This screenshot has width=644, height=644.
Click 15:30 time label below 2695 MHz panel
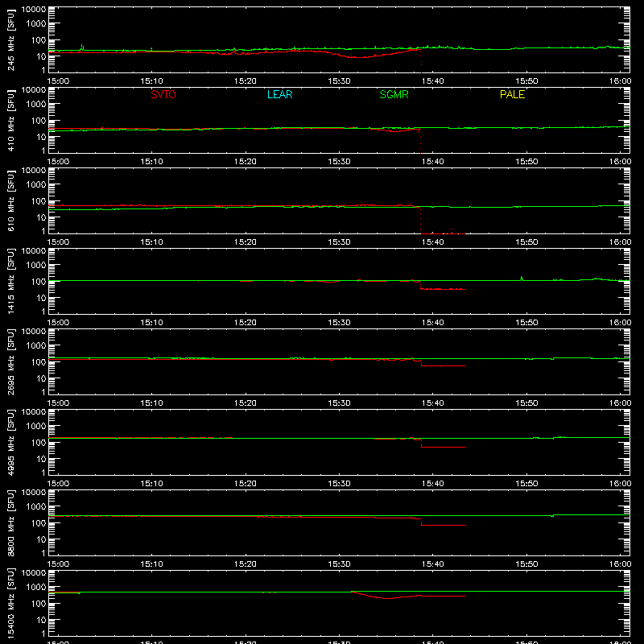(339, 403)
